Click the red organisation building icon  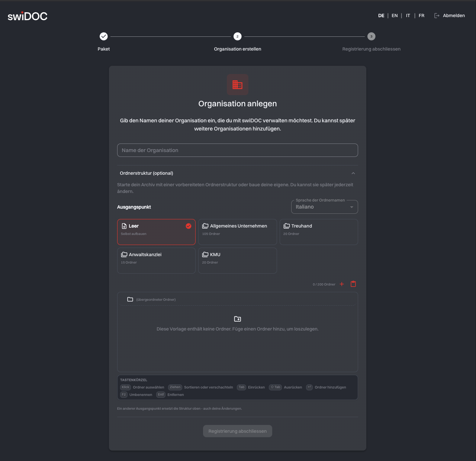[x=238, y=85]
